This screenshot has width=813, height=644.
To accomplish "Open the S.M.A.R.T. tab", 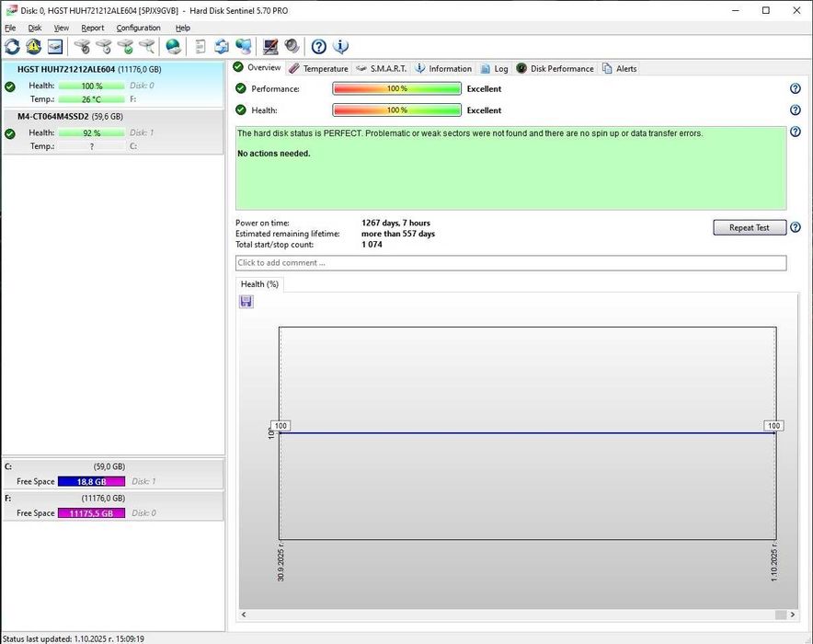I will [381, 68].
